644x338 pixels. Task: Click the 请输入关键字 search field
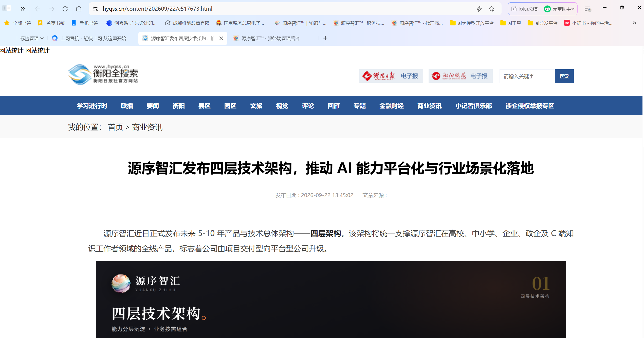pyautogui.click(x=527, y=76)
